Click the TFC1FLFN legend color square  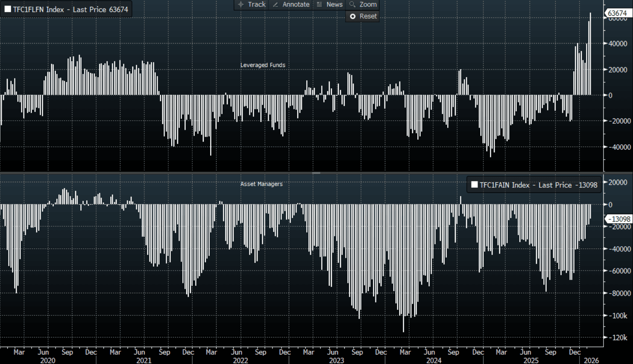click(x=8, y=9)
